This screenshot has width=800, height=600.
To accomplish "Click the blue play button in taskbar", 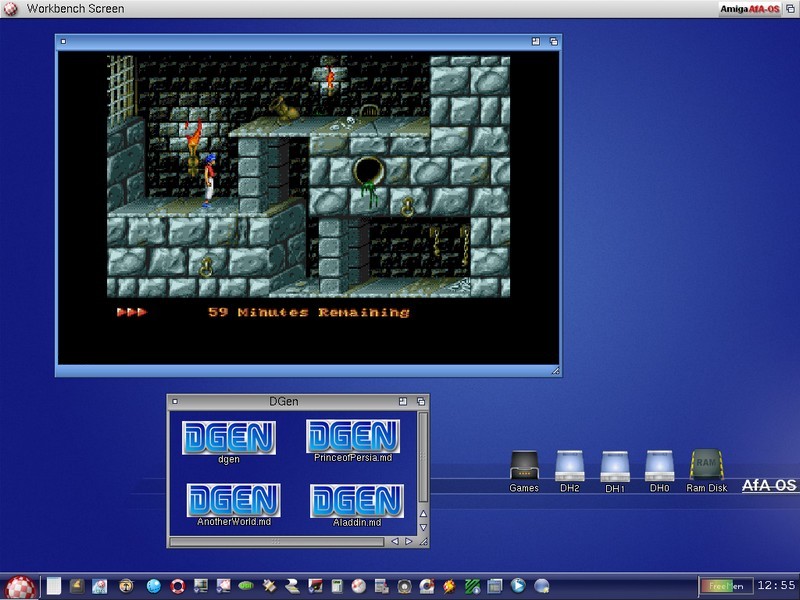I will tap(518, 586).
